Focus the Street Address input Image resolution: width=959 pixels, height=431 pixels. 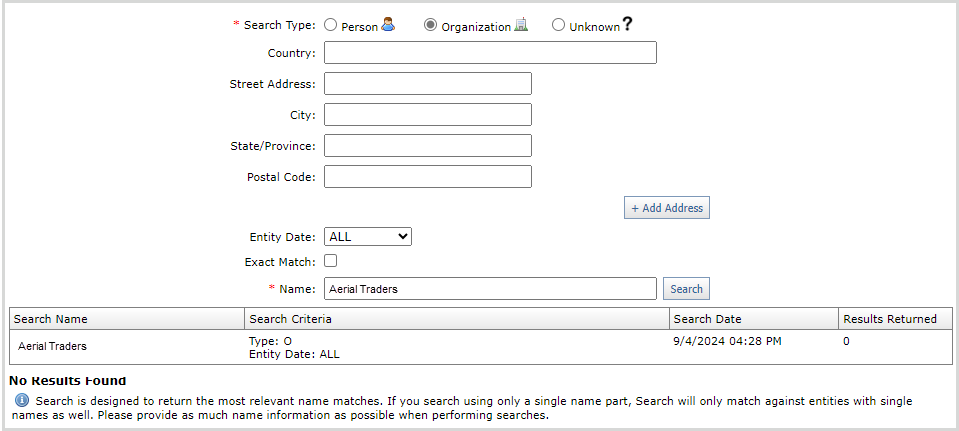[x=427, y=84]
